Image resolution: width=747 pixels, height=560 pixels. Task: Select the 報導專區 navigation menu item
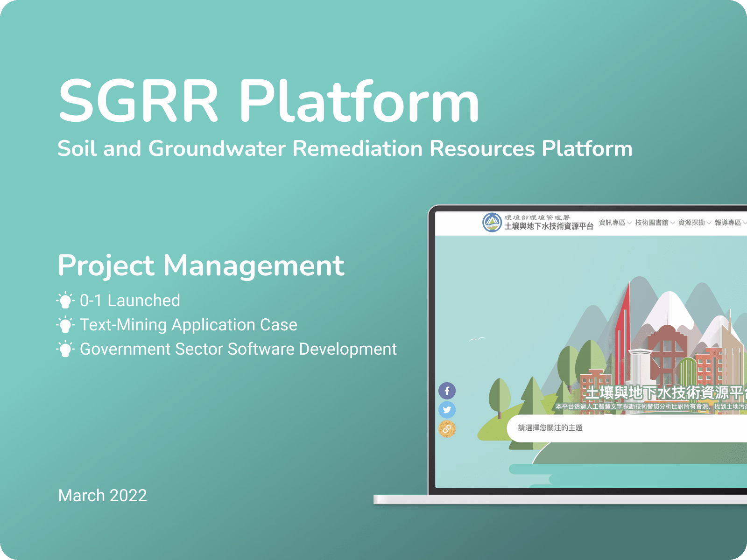[x=727, y=223]
